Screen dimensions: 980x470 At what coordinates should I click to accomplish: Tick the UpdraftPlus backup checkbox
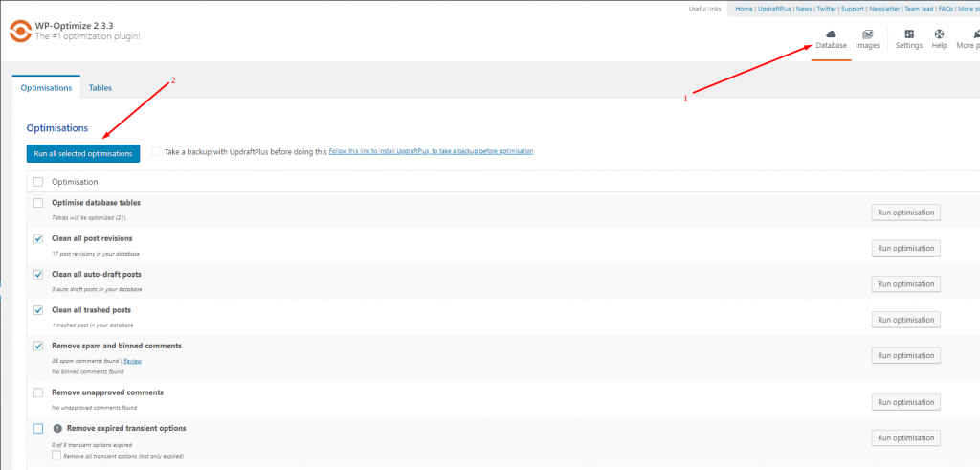[x=156, y=151]
